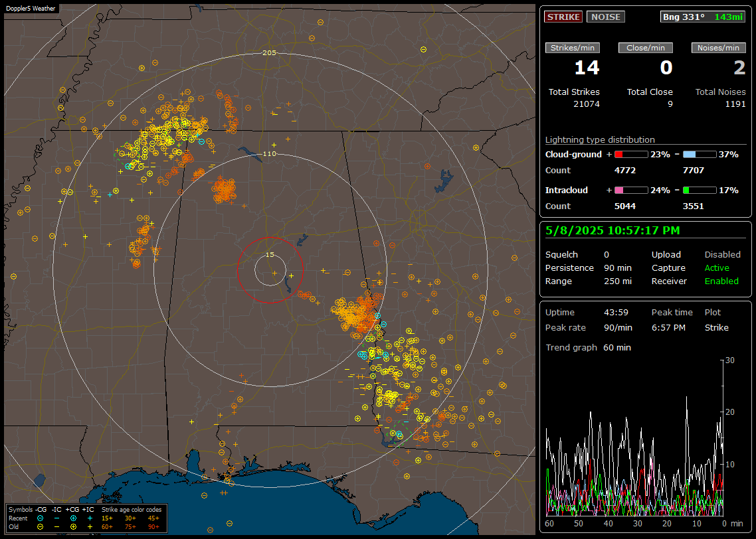This screenshot has width=756, height=539.
Task: Click the Strikes/min header button
Action: [x=572, y=48]
